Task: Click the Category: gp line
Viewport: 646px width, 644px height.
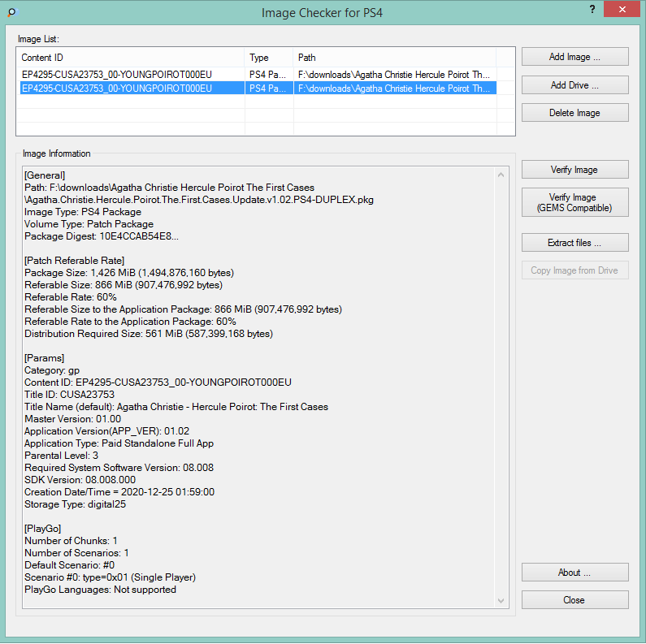Action: tap(52, 370)
